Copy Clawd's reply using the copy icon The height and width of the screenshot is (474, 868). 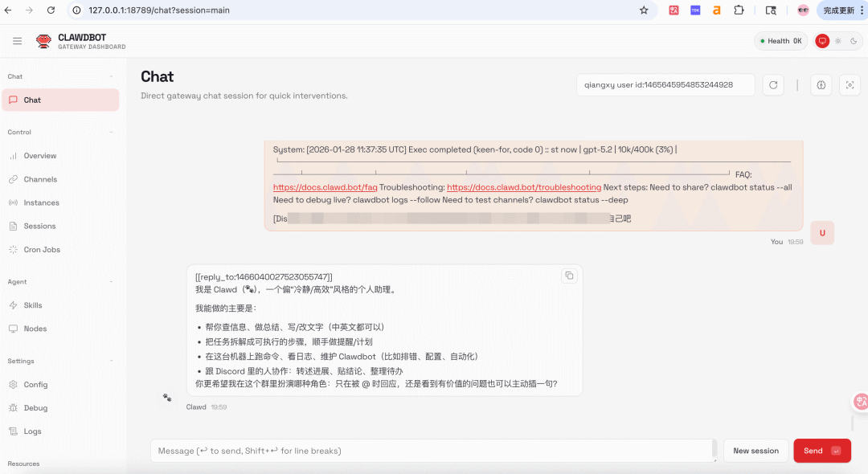pyautogui.click(x=569, y=276)
